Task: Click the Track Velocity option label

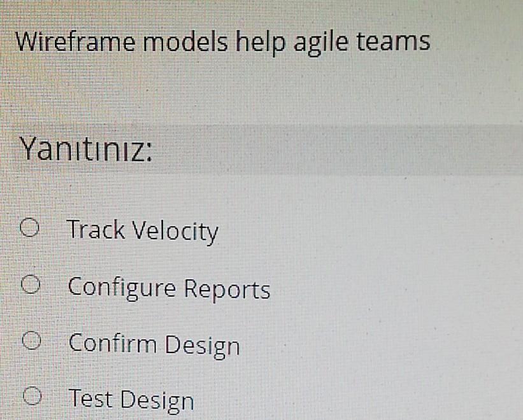Action: 145,230
